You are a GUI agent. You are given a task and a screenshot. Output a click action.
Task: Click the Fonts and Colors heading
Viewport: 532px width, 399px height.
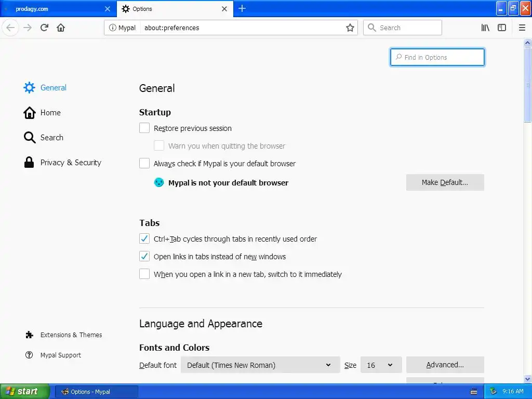(x=175, y=348)
